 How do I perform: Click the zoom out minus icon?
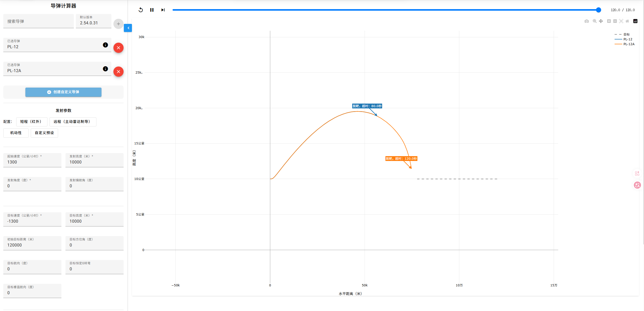615,21
